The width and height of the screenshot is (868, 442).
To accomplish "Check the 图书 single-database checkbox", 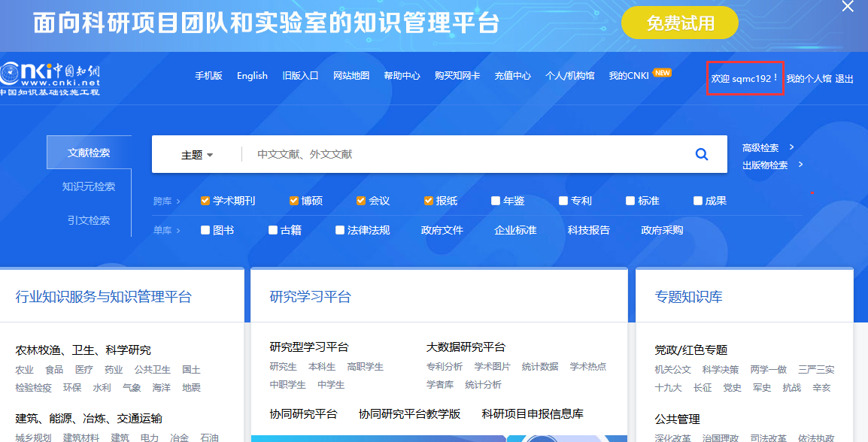I will tap(205, 230).
